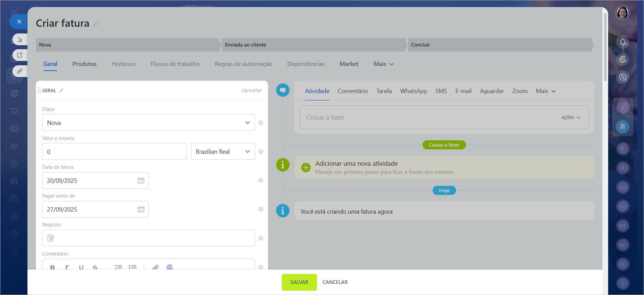The height and width of the screenshot is (295, 644).
Task: Open the Brazilian Real currency dropdown
Action: click(x=222, y=152)
